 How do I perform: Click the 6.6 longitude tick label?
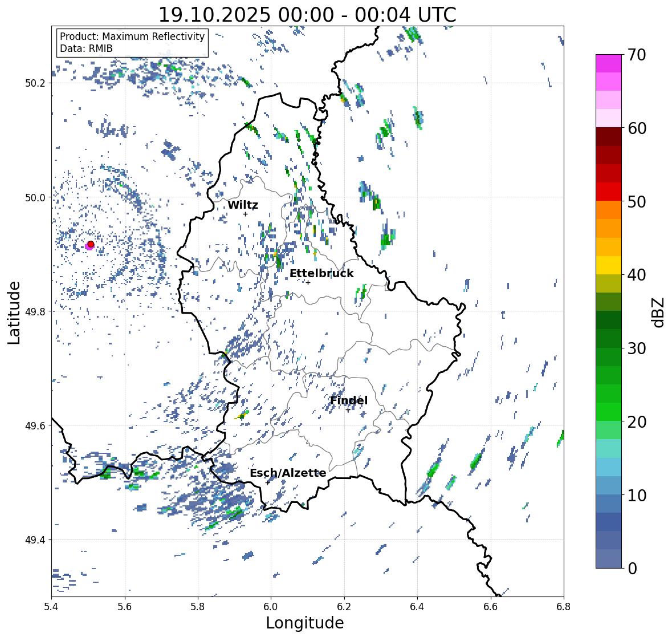[491, 607]
